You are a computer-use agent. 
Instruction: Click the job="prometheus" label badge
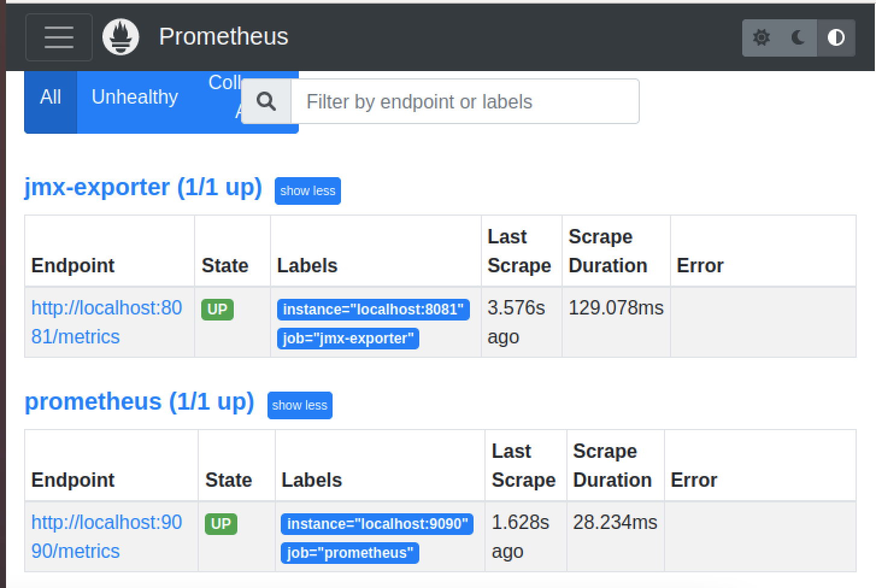click(x=349, y=553)
